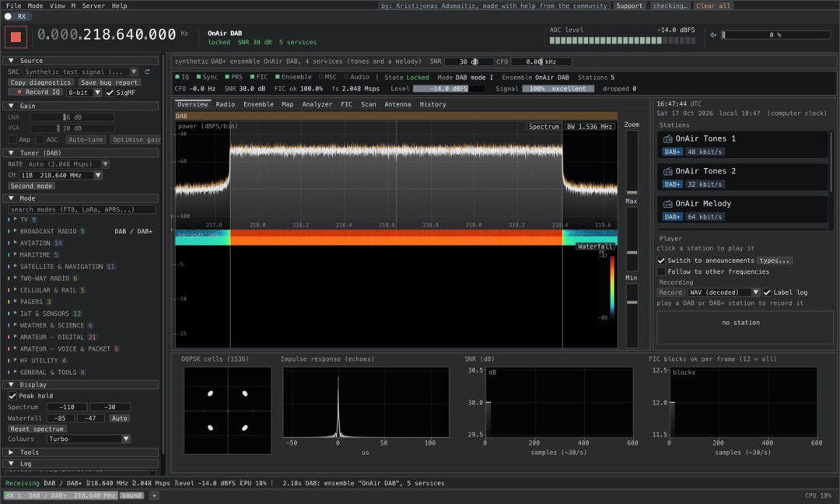840x504 pixels.
Task: Switch to the Ensemble tab
Action: click(x=258, y=104)
